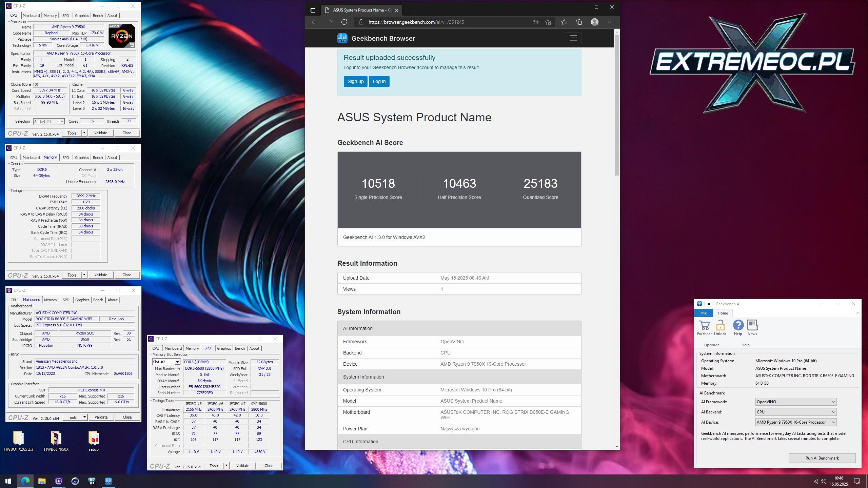Select Home tab in Geekbench AI
Image resolution: width=868 pixels, height=488 pixels.
(x=723, y=313)
